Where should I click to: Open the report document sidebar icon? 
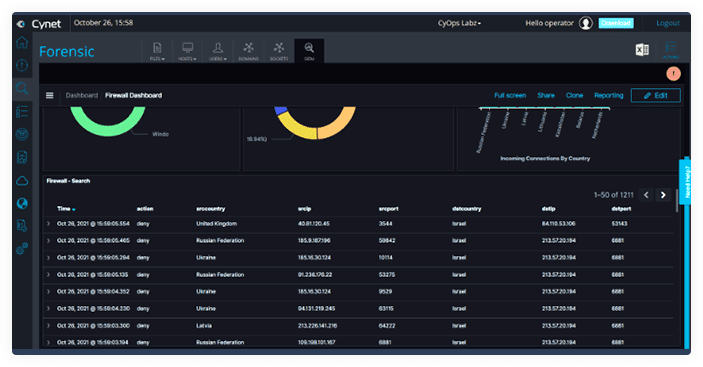tap(22, 157)
